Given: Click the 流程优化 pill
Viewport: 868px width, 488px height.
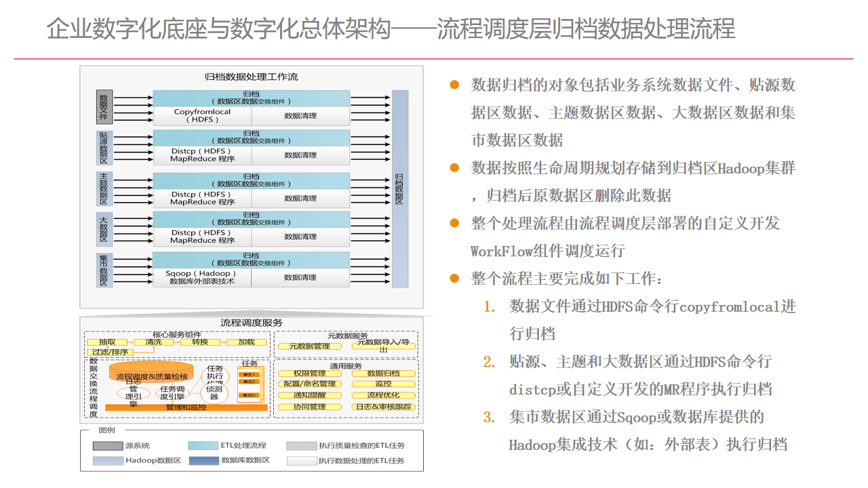Looking at the screenshot, I should click(383, 395).
